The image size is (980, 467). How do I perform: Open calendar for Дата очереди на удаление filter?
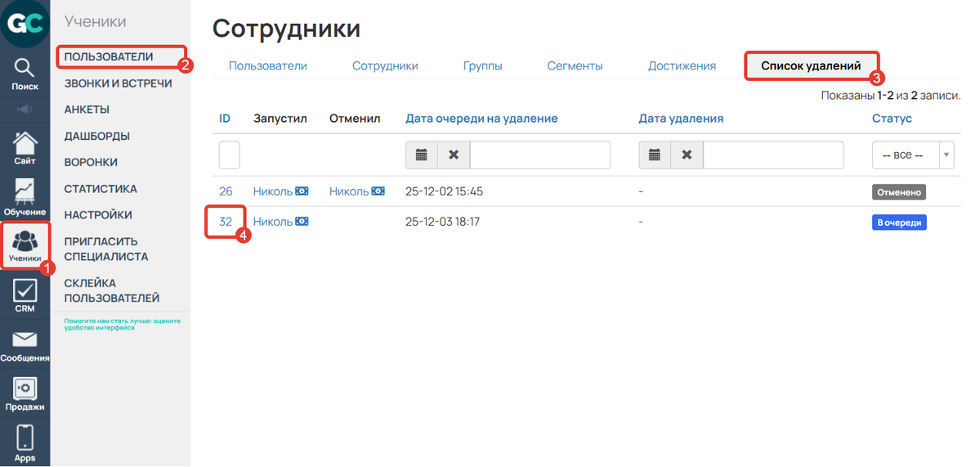point(421,155)
